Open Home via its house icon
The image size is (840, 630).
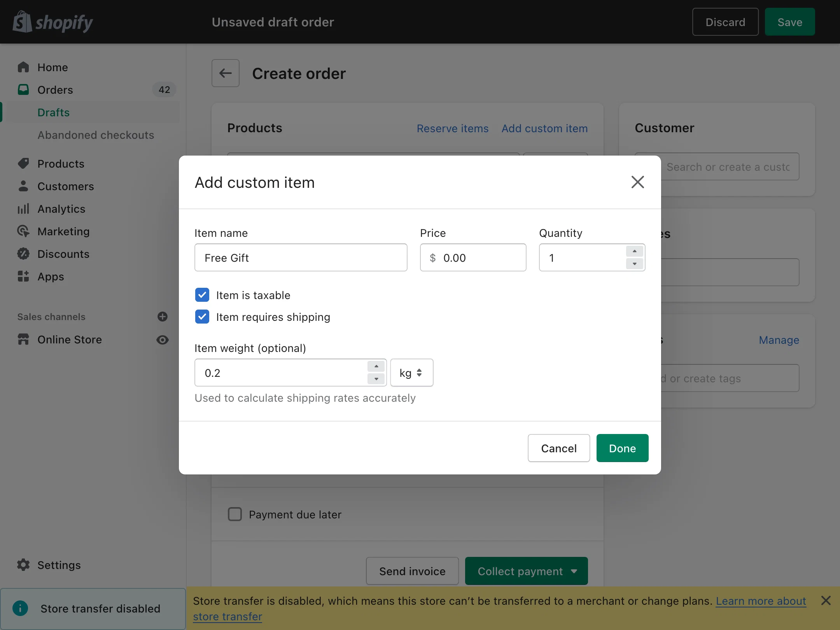[x=23, y=67]
